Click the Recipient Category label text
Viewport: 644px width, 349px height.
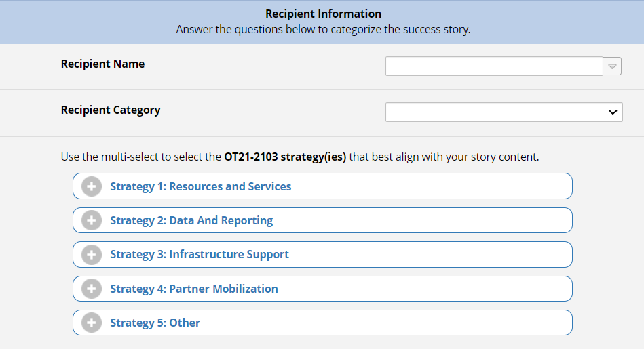coord(111,110)
